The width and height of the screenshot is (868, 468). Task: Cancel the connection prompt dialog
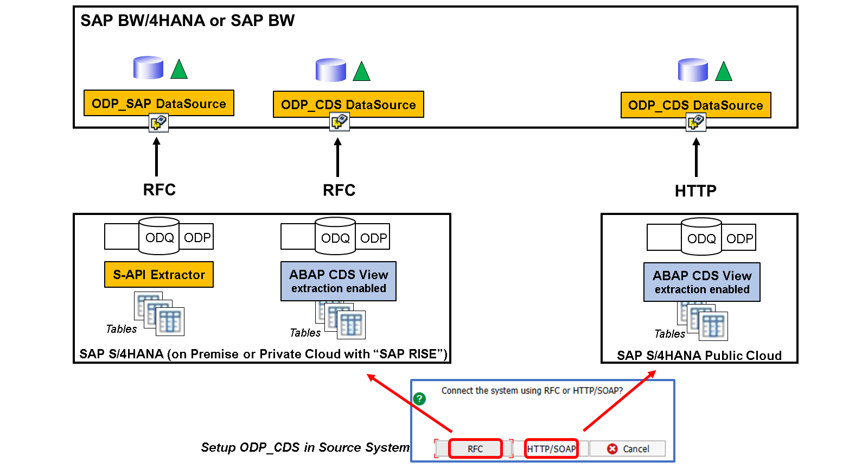tap(628, 448)
